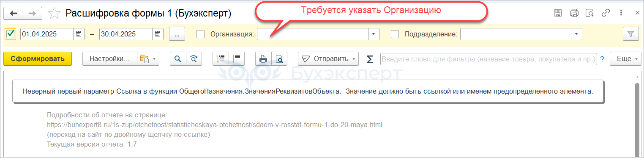Open the report variants folder dropdown
Screen dimensions: 644x158
point(148,59)
